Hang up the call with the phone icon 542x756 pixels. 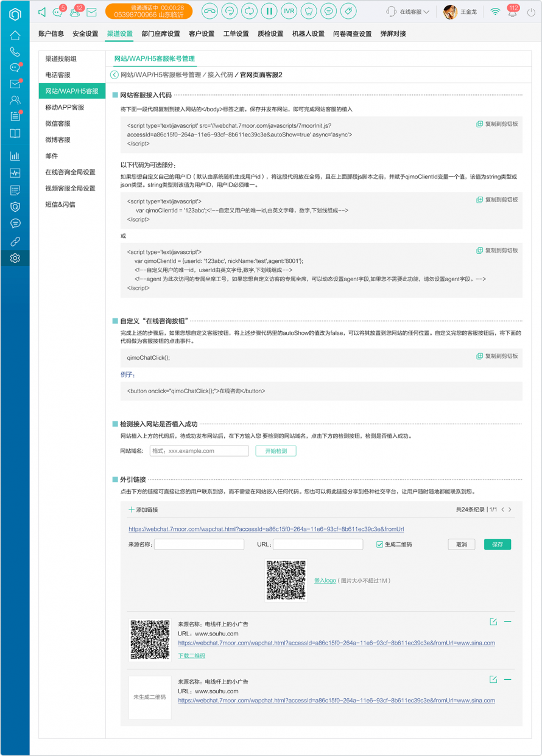pos(209,11)
